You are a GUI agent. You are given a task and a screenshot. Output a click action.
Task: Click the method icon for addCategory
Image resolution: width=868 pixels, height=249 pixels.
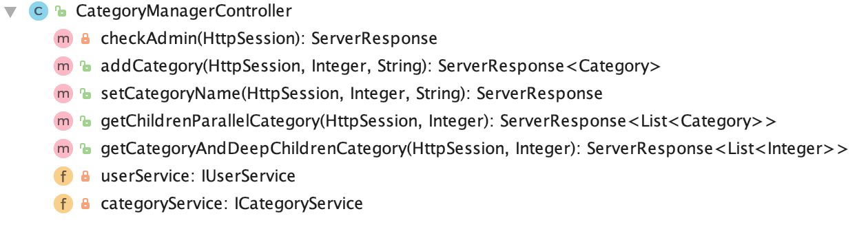coord(63,67)
